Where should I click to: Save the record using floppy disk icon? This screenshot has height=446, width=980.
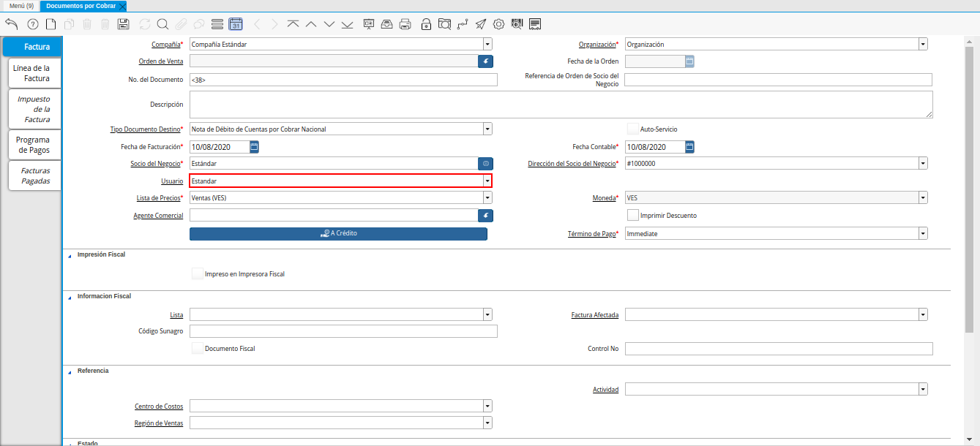(123, 24)
